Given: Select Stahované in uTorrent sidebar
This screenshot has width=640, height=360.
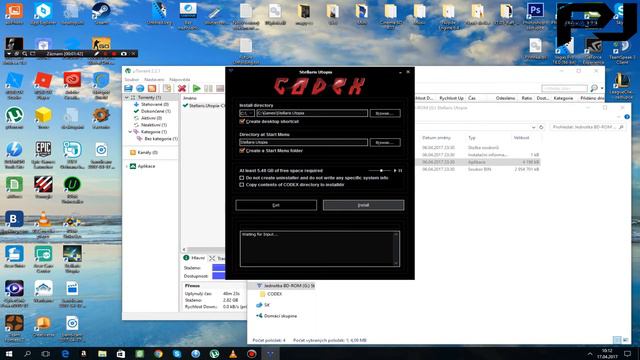Looking at the screenshot, I should coord(154,104).
